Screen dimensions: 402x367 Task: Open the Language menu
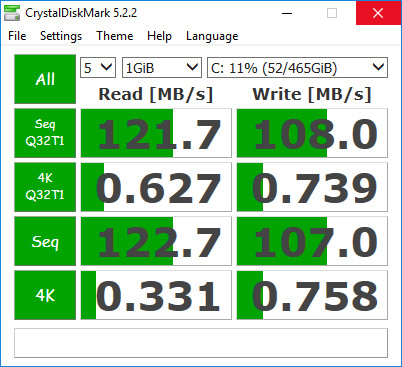click(212, 36)
